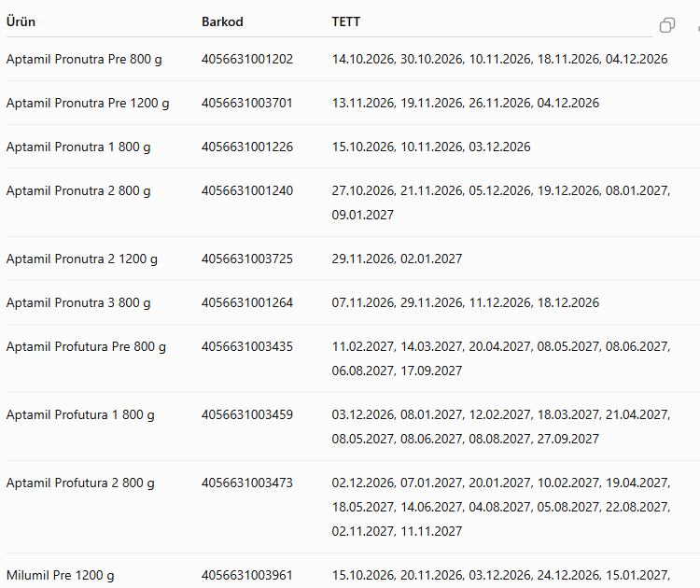
Task: Click the copy table icon
Action: [667, 25]
